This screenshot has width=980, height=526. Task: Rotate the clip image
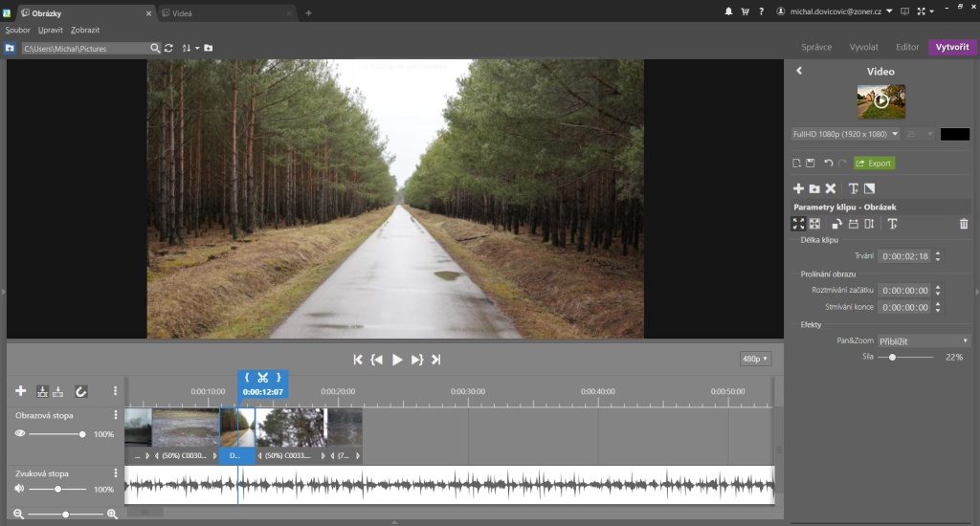click(x=836, y=224)
